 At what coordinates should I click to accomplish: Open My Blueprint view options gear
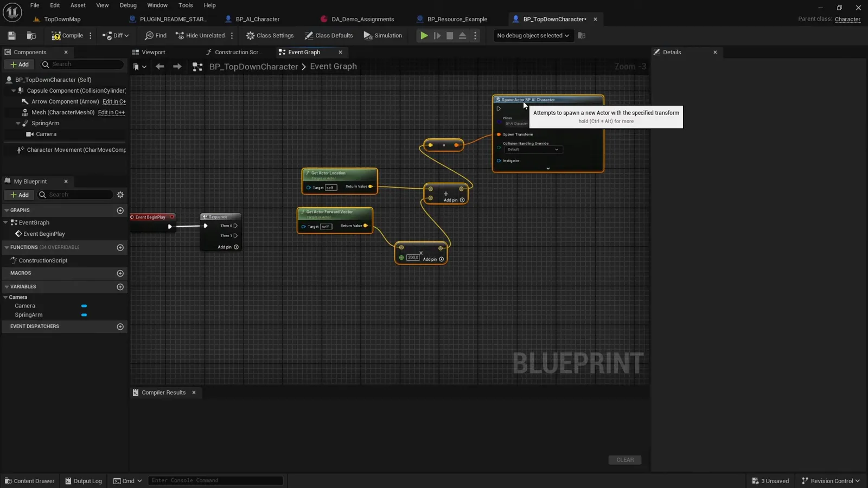tap(120, 195)
